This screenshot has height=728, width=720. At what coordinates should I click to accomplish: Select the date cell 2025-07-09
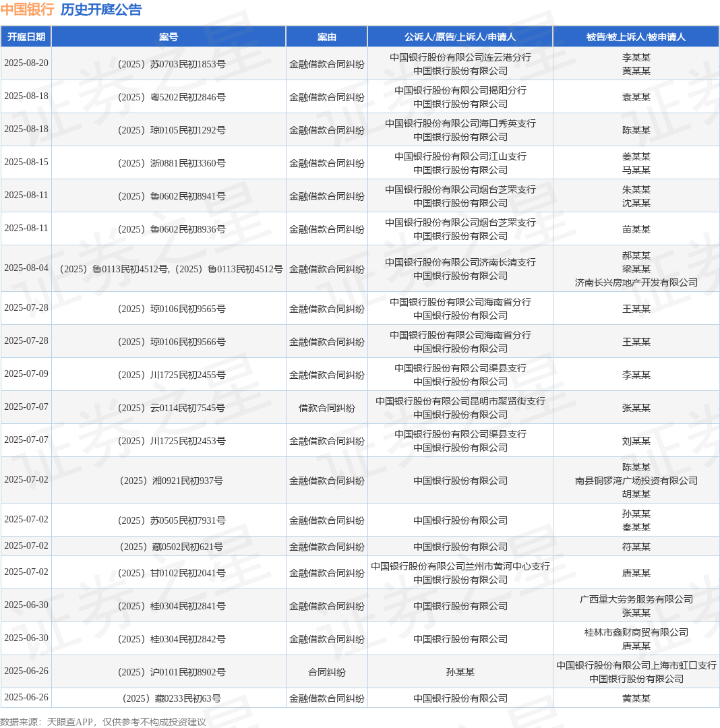[26, 373]
